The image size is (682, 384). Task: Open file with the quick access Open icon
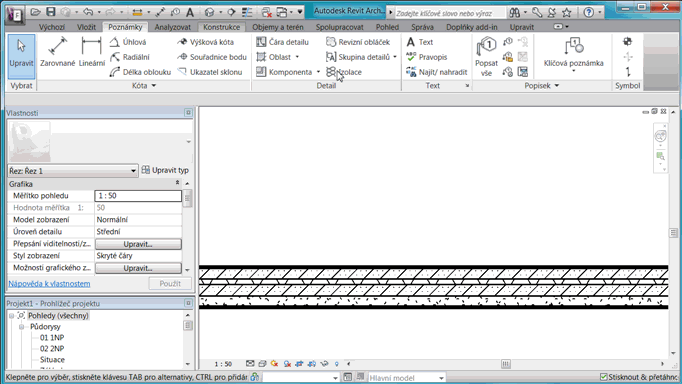[x=36, y=12]
